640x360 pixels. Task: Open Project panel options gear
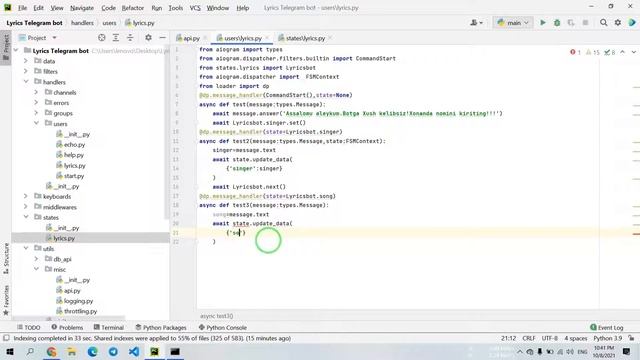(148, 38)
